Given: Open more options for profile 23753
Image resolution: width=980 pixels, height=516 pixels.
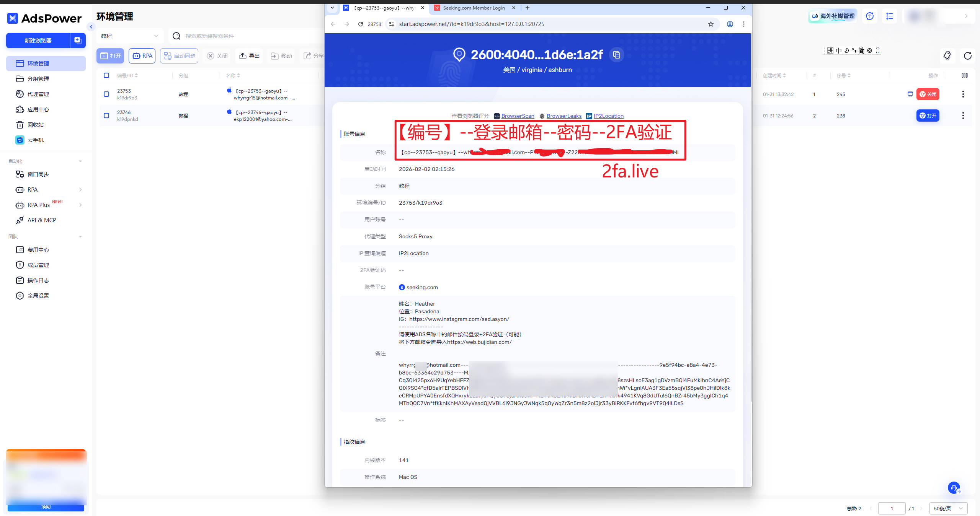Looking at the screenshot, I should coord(963,94).
